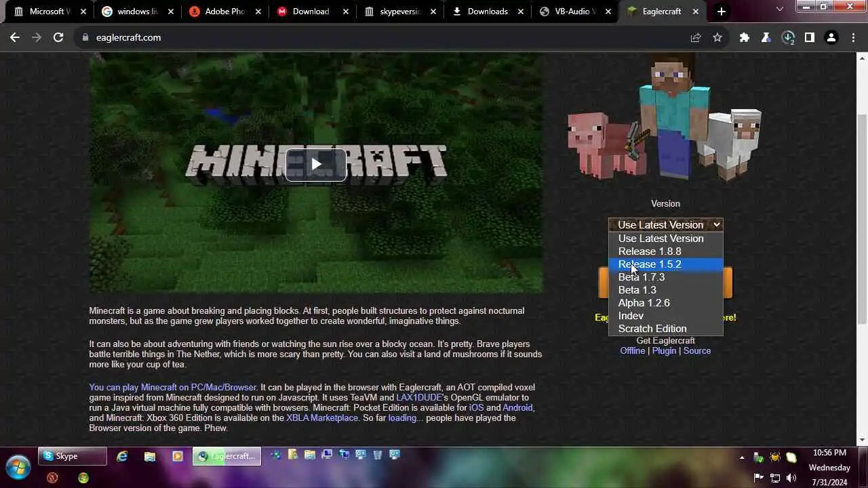Click Eaglercraft Chrome taskbar button

point(227,456)
